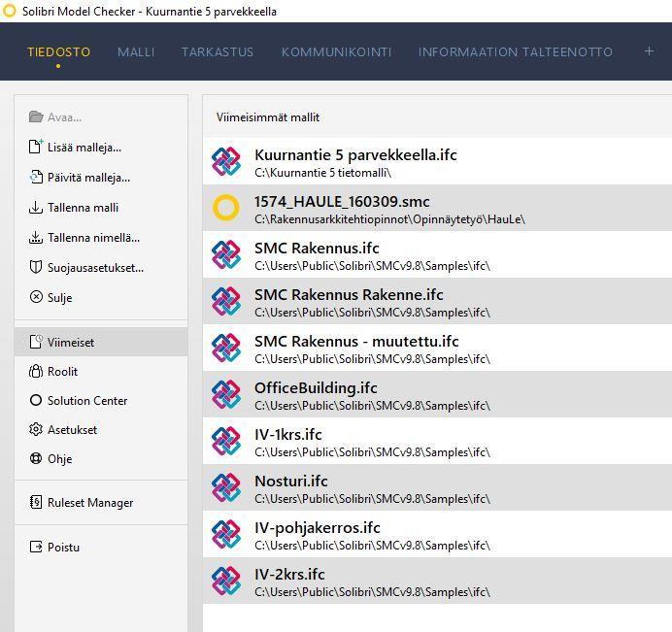Open Ruleset Manager entry
The width and height of the screenshot is (672, 632).
click(x=101, y=502)
